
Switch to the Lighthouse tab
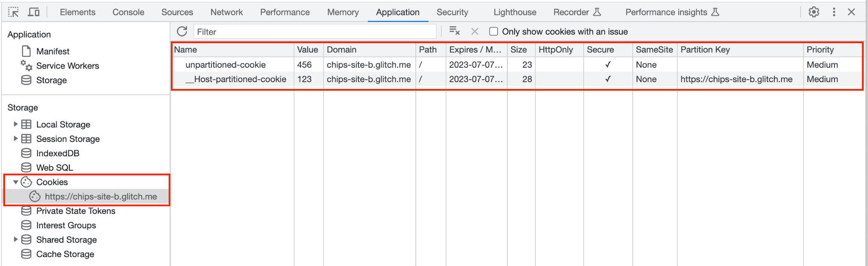pyautogui.click(x=515, y=12)
